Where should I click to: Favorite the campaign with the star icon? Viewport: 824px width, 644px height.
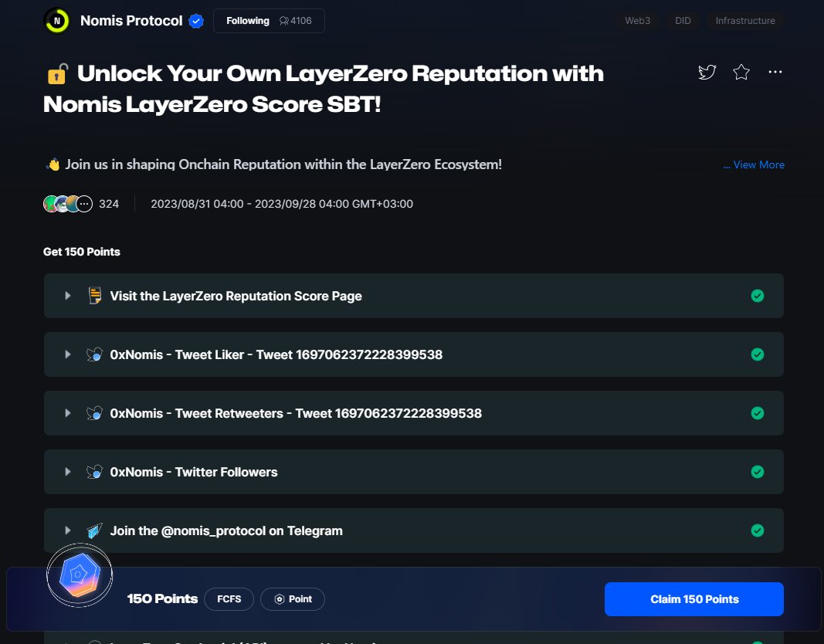click(741, 72)
